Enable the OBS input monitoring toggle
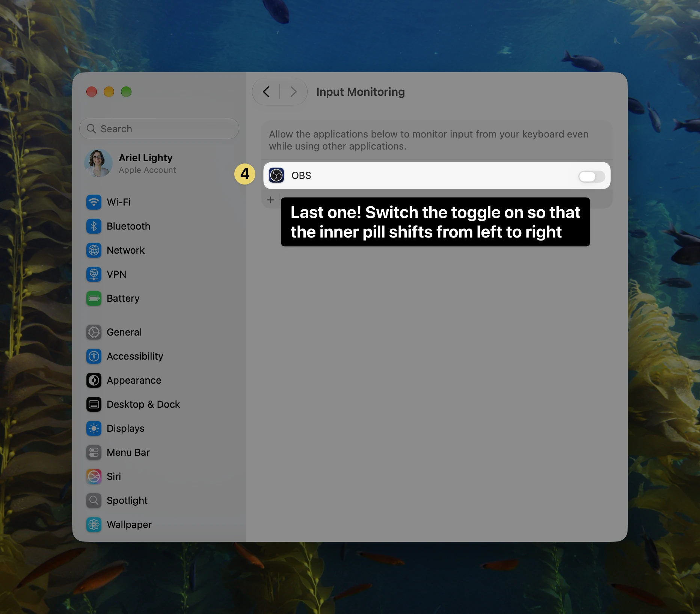 (591, 176)
